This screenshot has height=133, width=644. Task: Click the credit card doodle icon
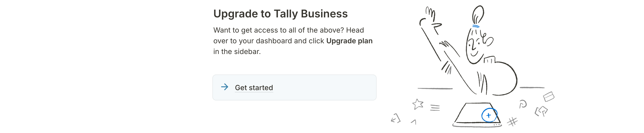[549, 97]
